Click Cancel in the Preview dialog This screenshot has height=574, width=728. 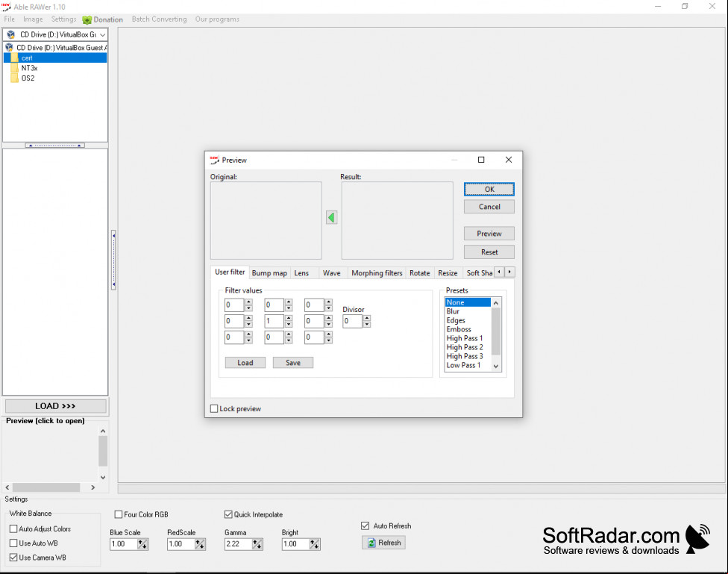[x=489, y=207]
